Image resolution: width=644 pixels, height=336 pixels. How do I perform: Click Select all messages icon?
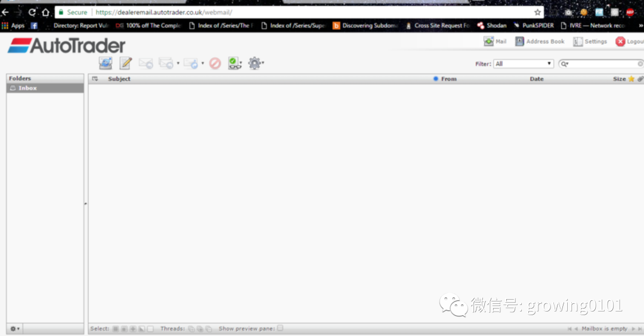click(x=116, y=329)
